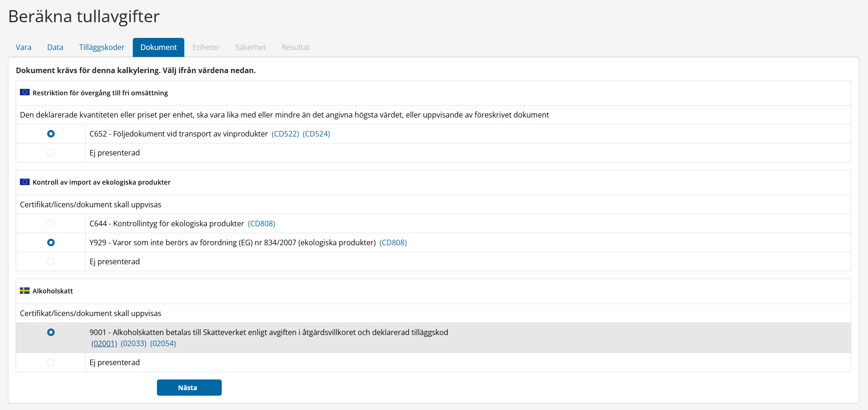This screenshot has height=410, width=868.
Task: Click the Swedish flag icon beside Alkoholskatt
Action: pyautogui.click(x=25, y=291)
